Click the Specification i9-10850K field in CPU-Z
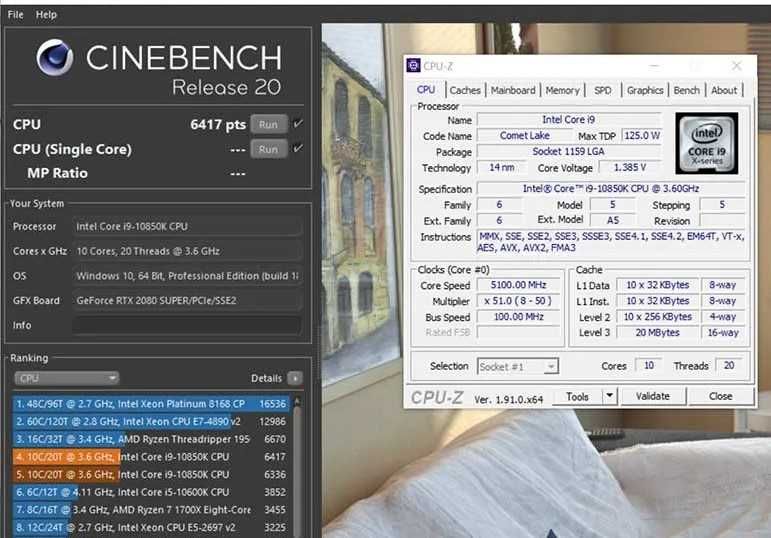Viewport: 771px width, 538px height. [x=611, y=189]
